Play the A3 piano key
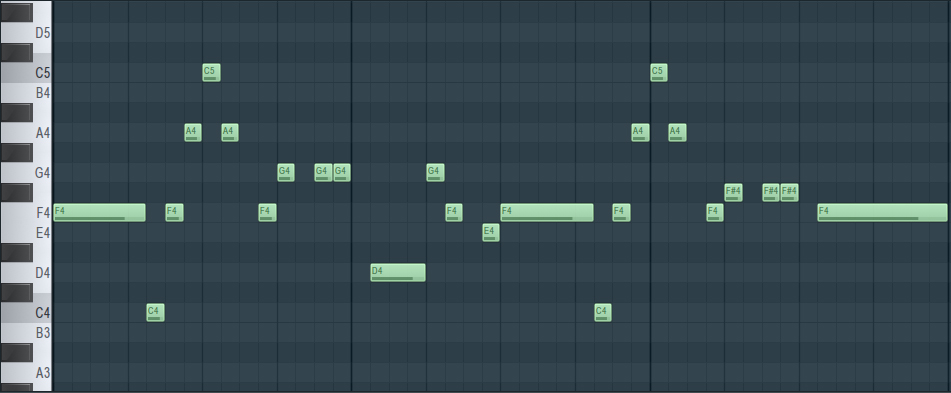 click(25, 373)
